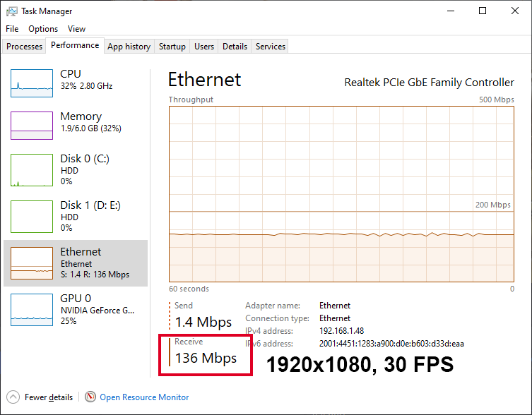
Task: Collapse view with the Fewer details arrow
Action: click(x=13, y=397)
